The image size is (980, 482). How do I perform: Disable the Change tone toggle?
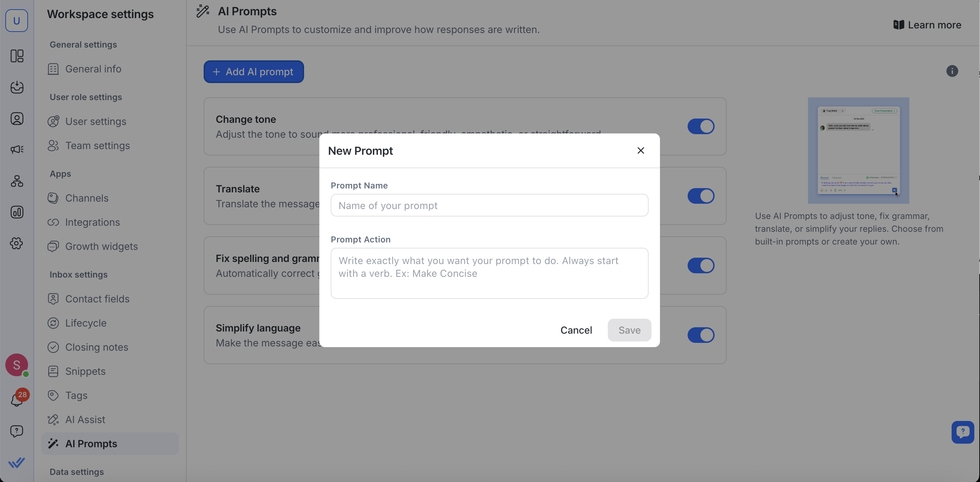pyautogui.click(x=700, y=126)
